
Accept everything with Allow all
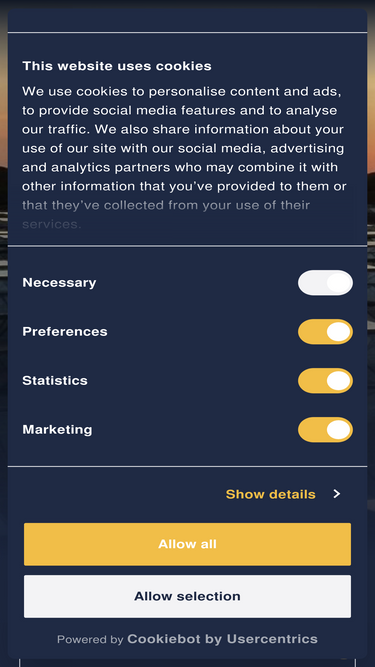pyautogui.click(x=188, y=544)
